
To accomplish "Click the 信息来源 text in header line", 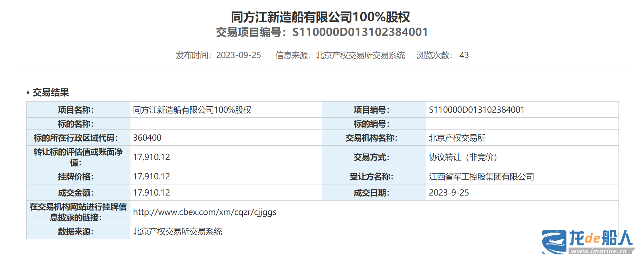I will point(340,55).
